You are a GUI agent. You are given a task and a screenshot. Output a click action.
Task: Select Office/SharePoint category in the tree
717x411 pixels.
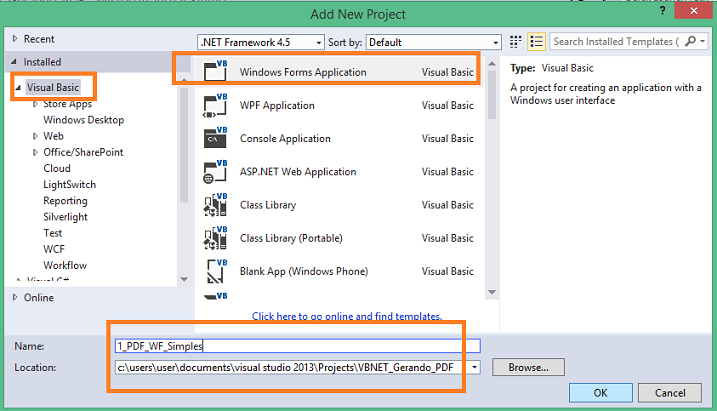click(x=83, y=152)
